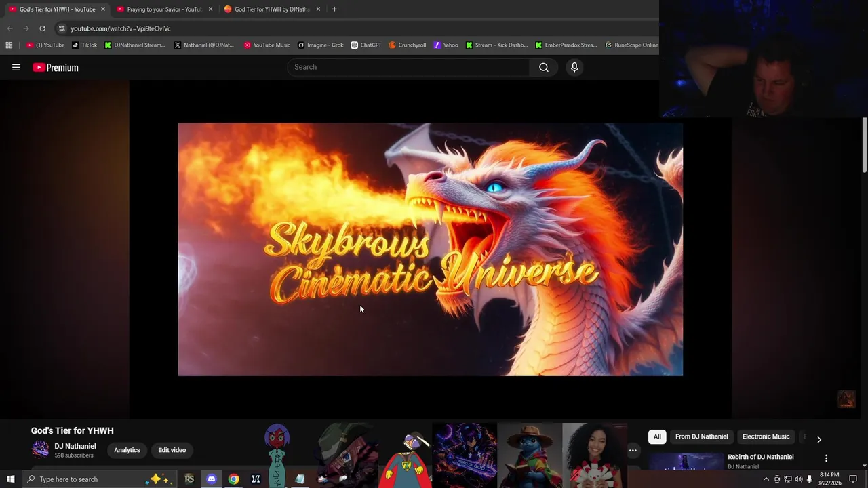The height and width of the screenshot is (488, 868).
Task: Open the Windows notification center icon
Action: click(x=853, y=479)
